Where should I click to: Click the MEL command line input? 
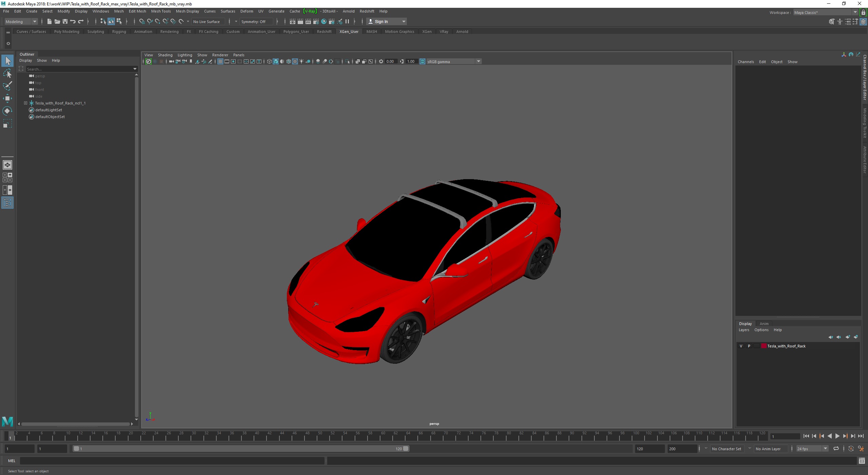(x=172, y=461)
